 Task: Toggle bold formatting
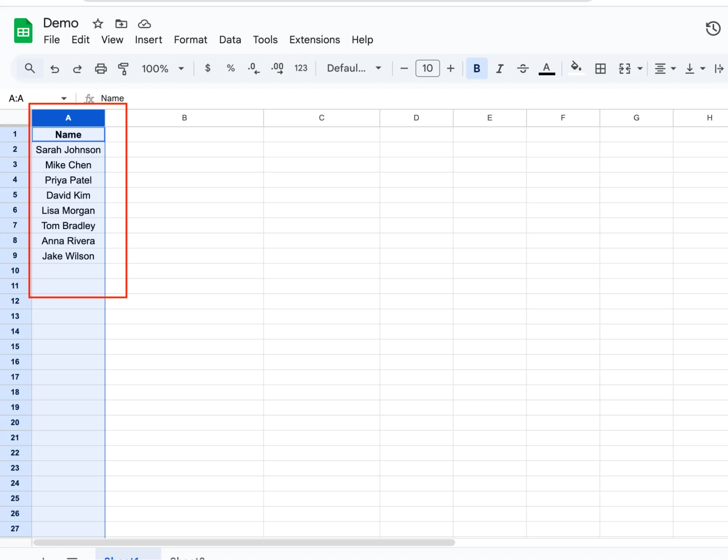coord(476,68)
